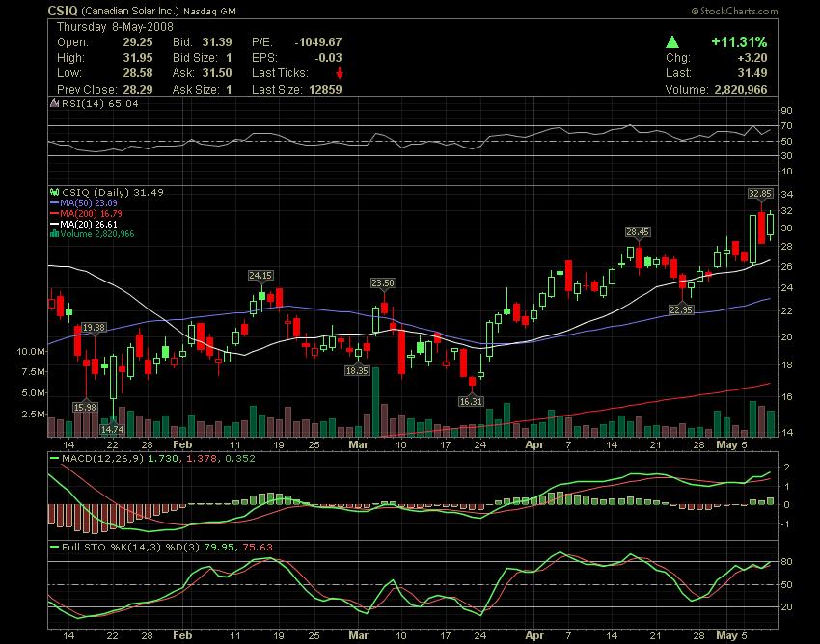Click the 32.85 high price annotation
The width and height of the screenshot is (820, 644).
point(760,194)
